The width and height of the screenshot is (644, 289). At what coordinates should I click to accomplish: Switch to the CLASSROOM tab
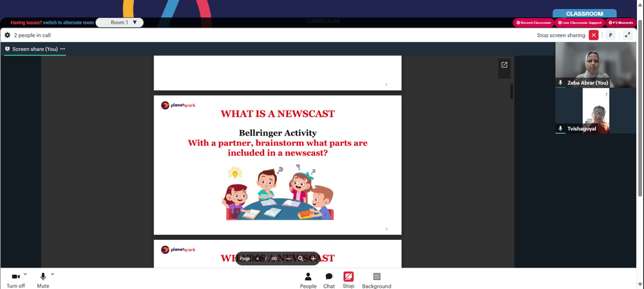pyautogui.click(x=585, y=14)
